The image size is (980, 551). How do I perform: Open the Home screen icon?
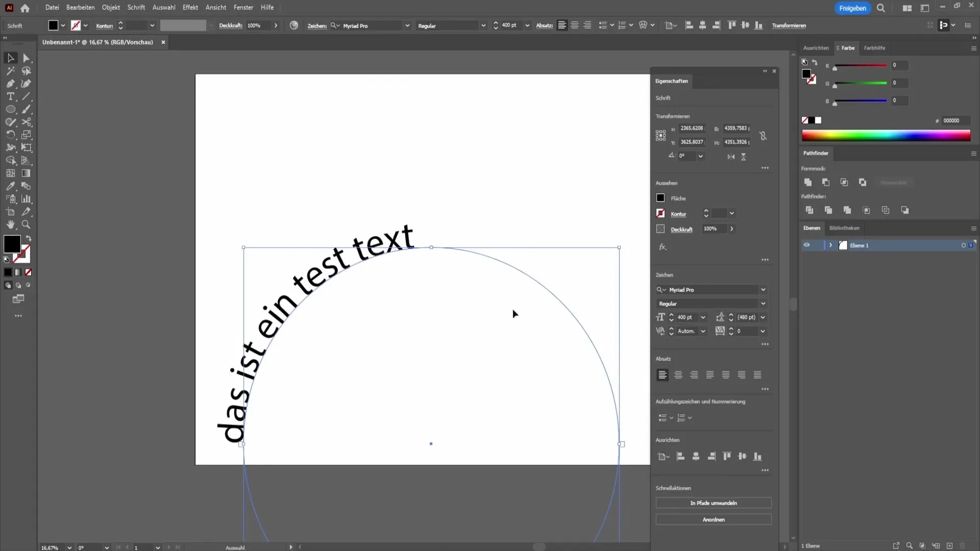[x=25, y=8]
